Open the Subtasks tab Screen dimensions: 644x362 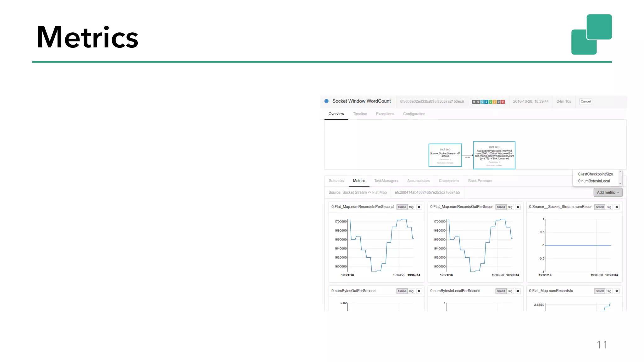pyautogui.click(x=336, y=181)
